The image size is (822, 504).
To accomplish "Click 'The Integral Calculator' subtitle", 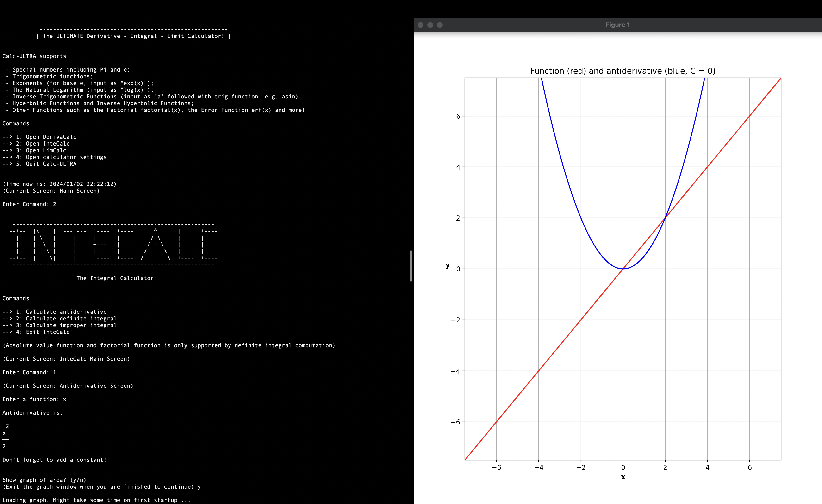I will (115, 278).
